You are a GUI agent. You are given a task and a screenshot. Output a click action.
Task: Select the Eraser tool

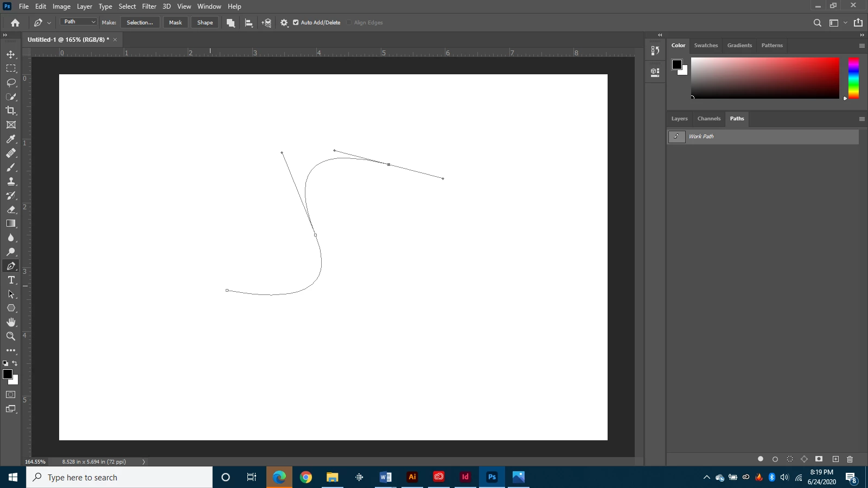coord(11,209)
